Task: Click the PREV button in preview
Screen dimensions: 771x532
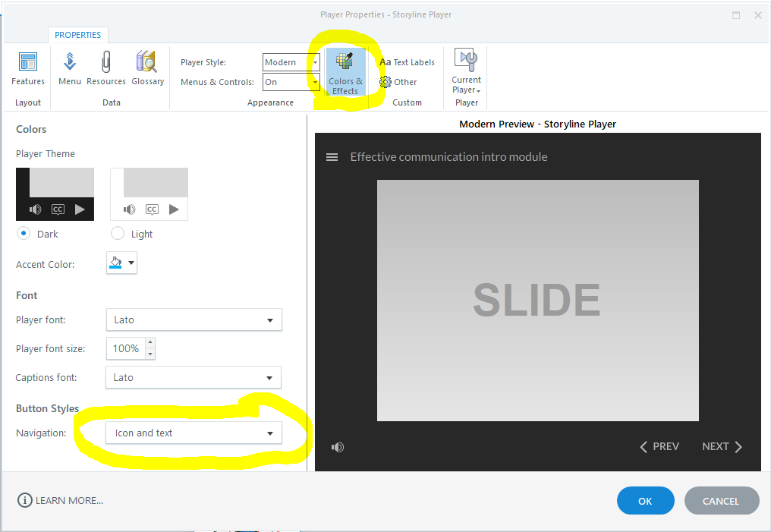Action: (x=659, y=446)
